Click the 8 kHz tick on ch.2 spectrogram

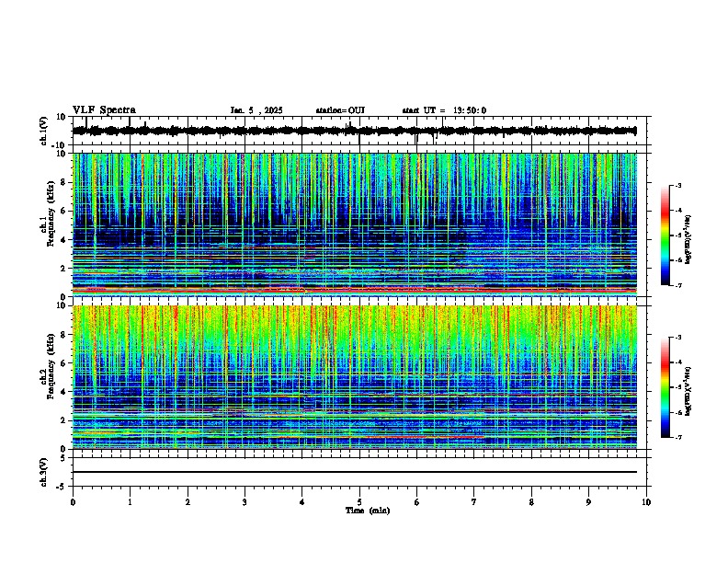(x=64, y=335)
